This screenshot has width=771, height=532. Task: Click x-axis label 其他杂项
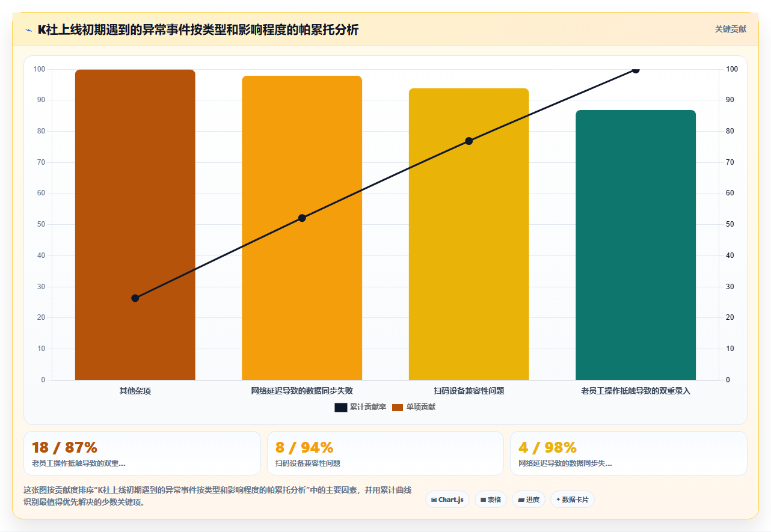[x=135, y=391]
